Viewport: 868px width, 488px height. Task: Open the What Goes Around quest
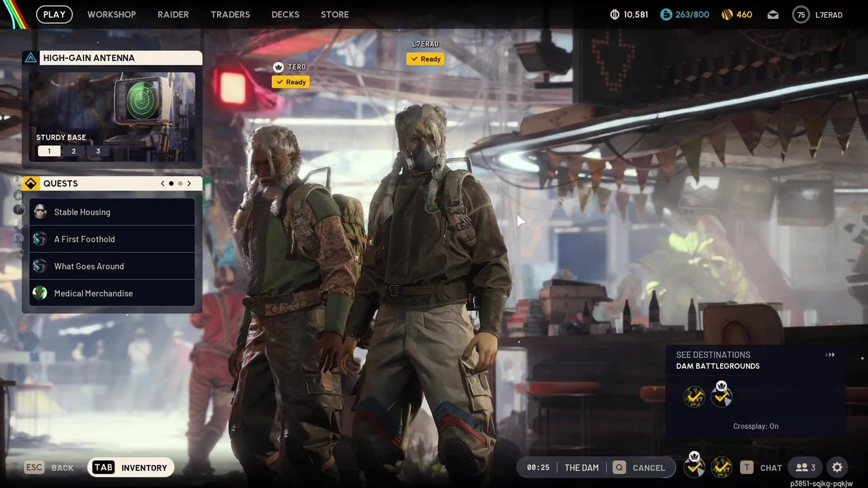(x=112, y=266)
